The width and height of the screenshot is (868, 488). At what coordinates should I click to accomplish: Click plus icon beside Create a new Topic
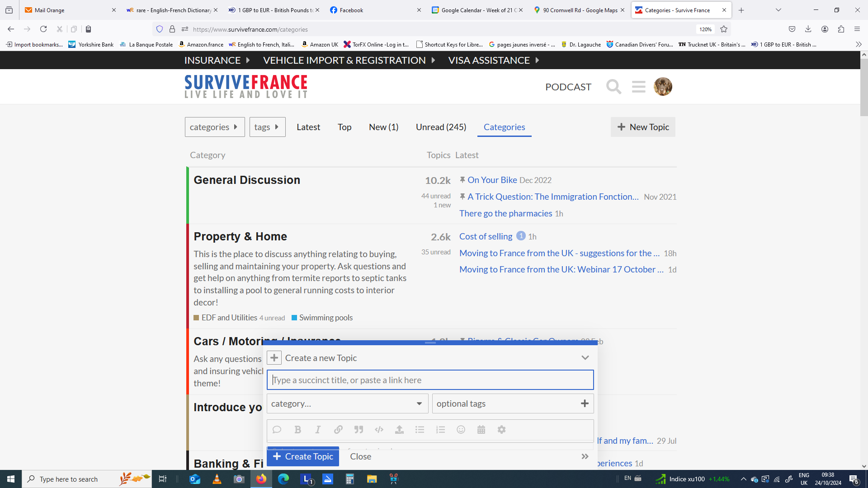pyautogui.click(x=274, y=358)
